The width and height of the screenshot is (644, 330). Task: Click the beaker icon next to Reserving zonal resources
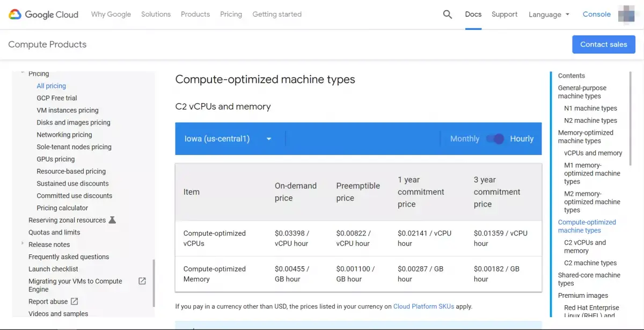click(112, 220)
